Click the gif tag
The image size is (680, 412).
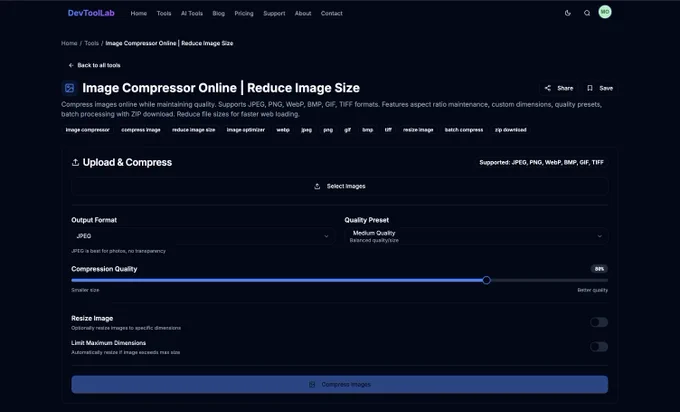[x=347, y=130]
